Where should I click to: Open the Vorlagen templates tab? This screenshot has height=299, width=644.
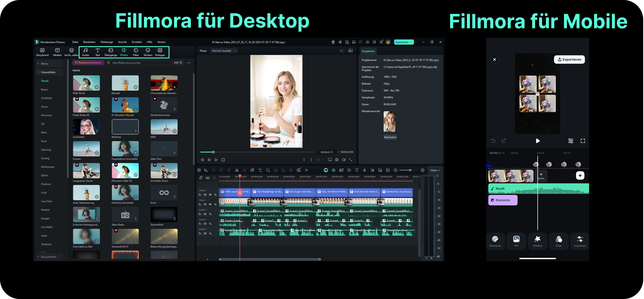(x=160, y=52)
